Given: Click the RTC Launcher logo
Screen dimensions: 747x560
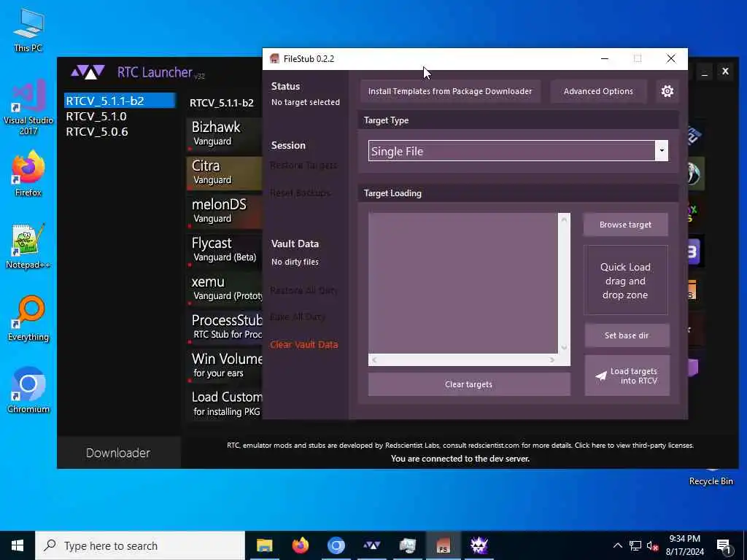Looking at the screenshot, I should point(88,72).
